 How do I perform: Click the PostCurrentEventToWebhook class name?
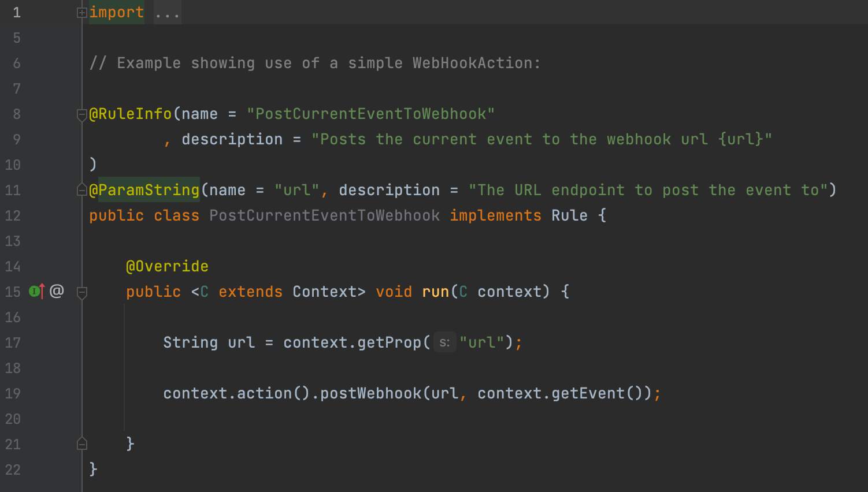click(324, 215)
